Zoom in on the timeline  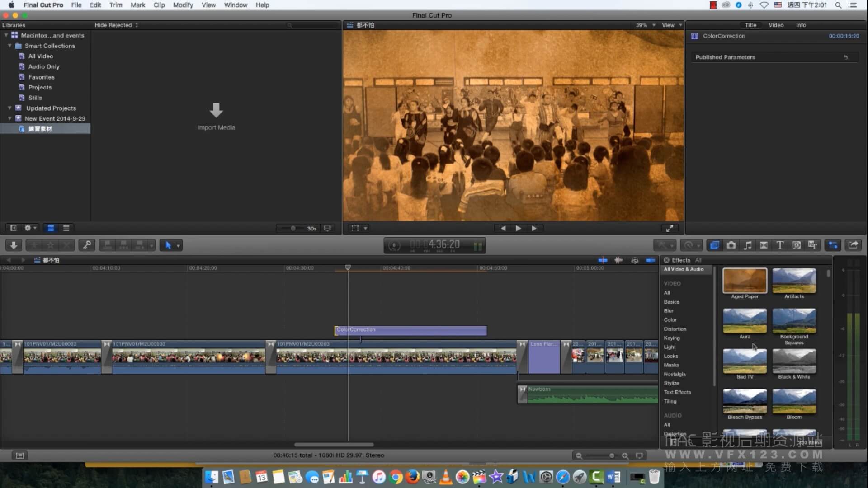[x=625, y=456]
